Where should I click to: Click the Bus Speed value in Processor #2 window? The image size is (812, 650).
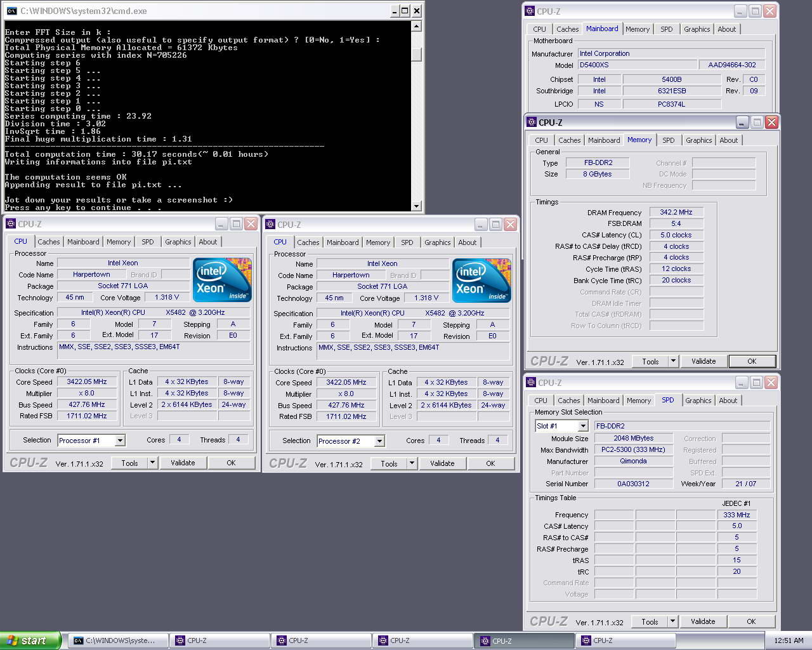coord(346,405)
